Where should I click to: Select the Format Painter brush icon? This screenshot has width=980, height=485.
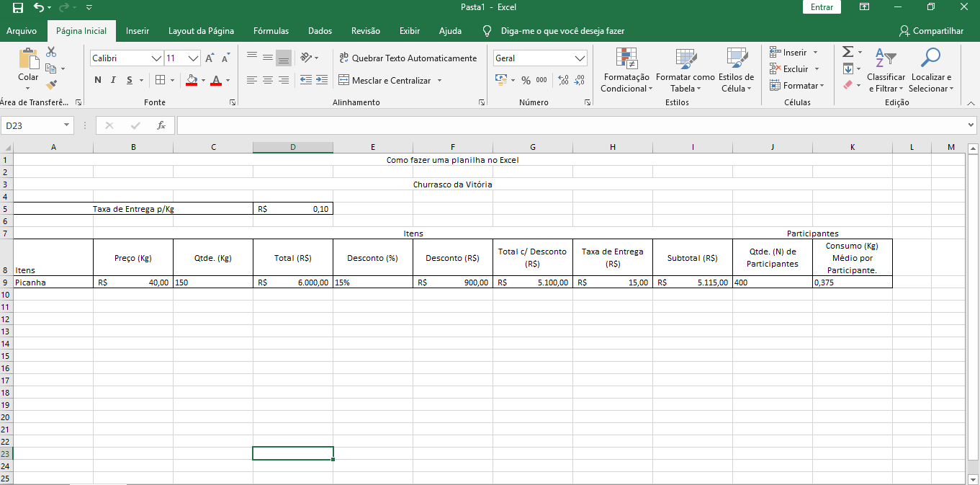(51, 85)
